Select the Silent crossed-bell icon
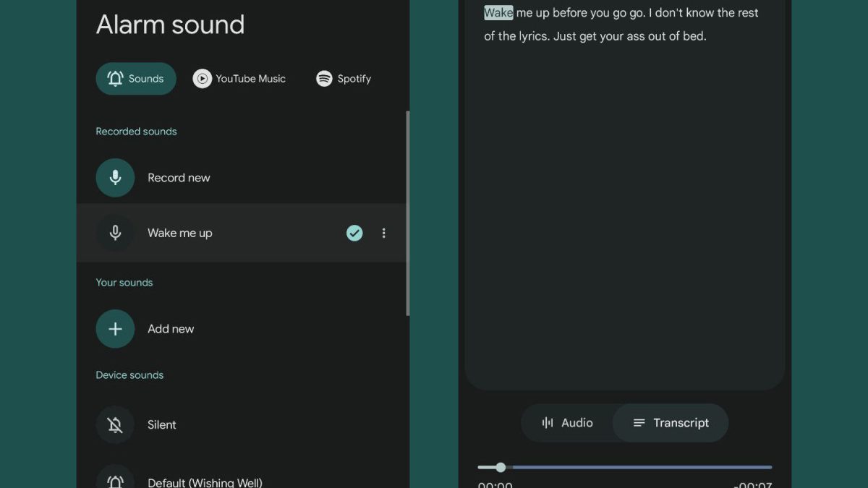 115,425
